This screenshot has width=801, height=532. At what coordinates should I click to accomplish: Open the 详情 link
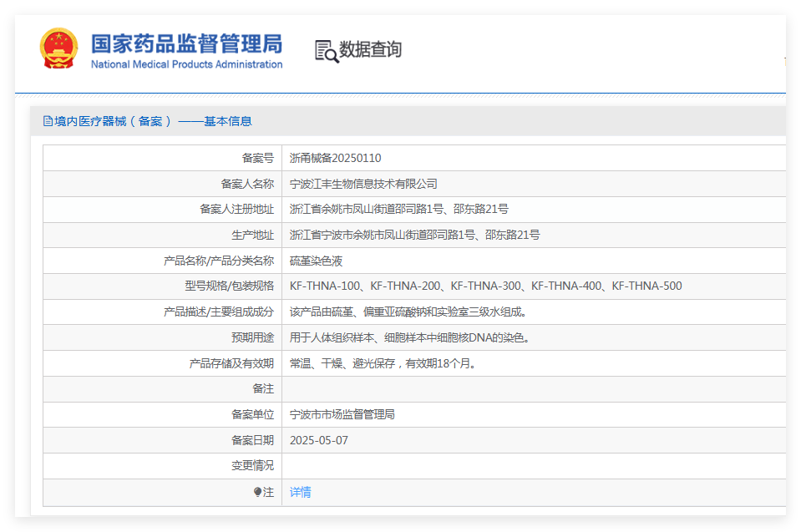point(300,492)
